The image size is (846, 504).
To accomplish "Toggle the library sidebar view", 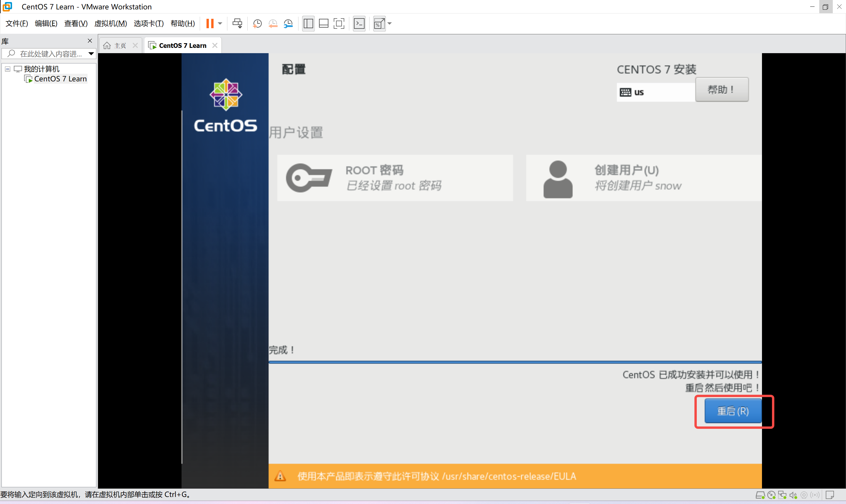I will (x=308, y=23).
